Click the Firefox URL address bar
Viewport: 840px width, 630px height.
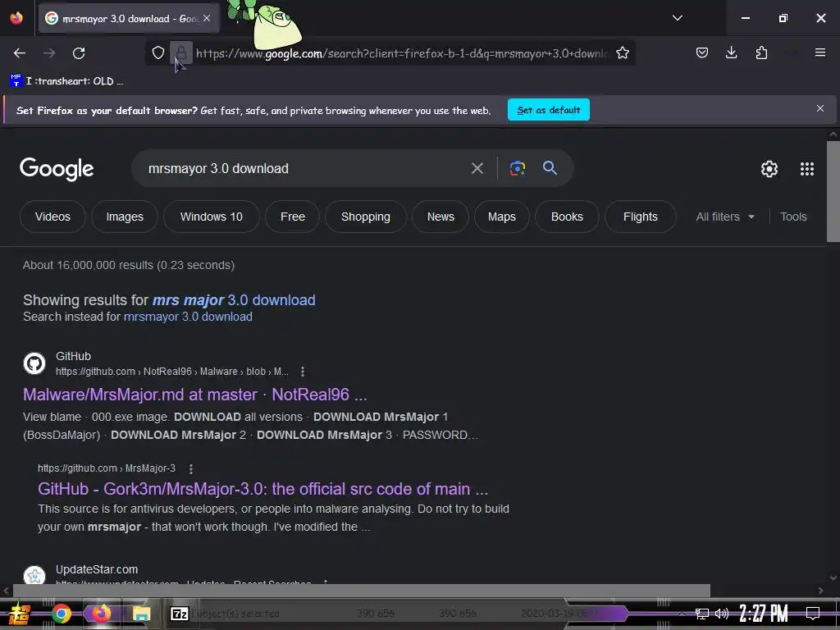coord(402,53)
